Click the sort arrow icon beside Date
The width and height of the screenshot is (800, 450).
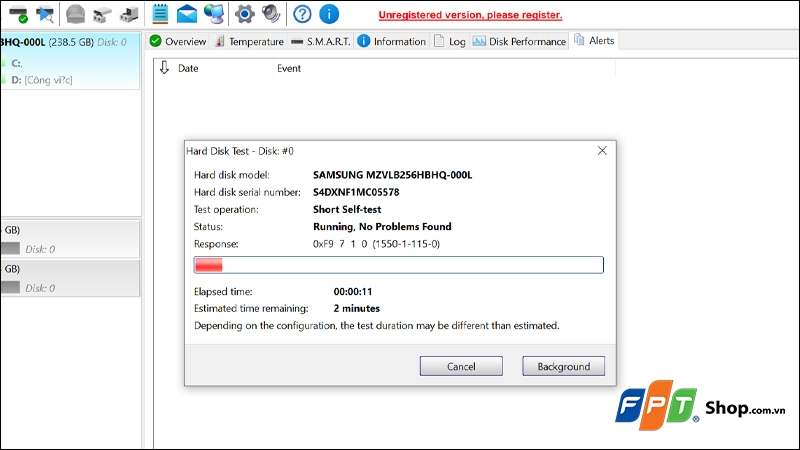click(164, 68)
